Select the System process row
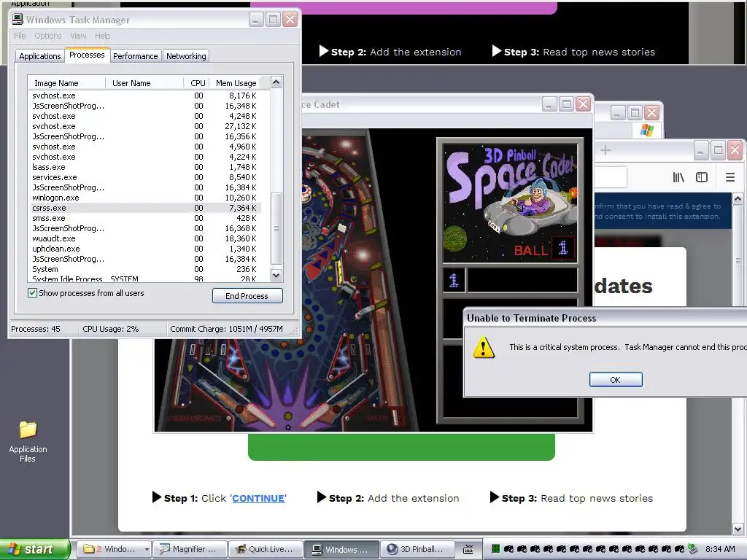Viewport: 747px width, 560px height. tap(145, 269)
